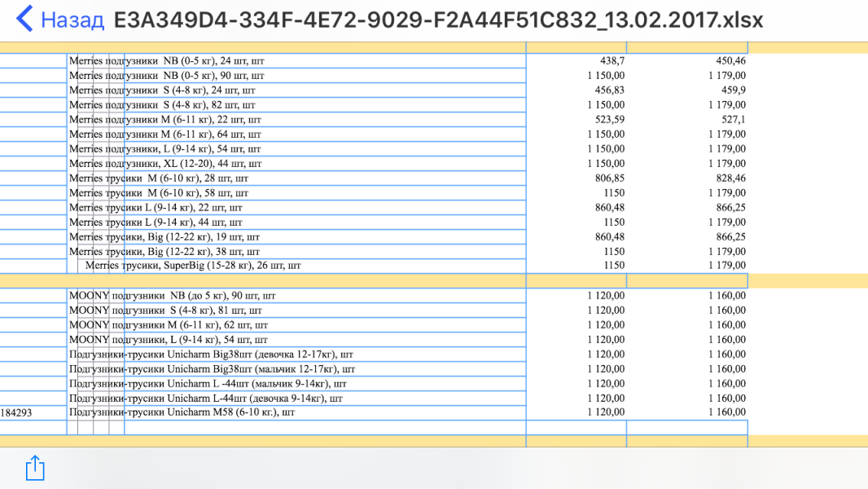Select price cell 527,1

pos(734,120)
